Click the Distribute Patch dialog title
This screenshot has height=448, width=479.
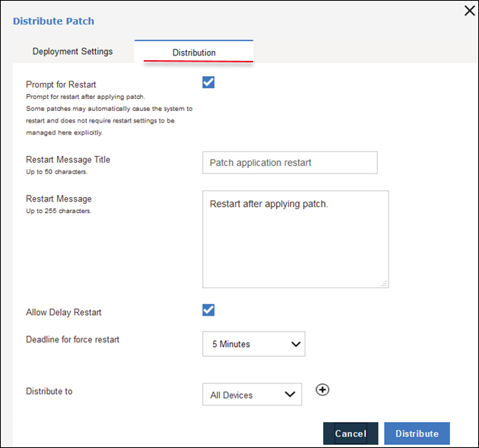tap(54, 21)
